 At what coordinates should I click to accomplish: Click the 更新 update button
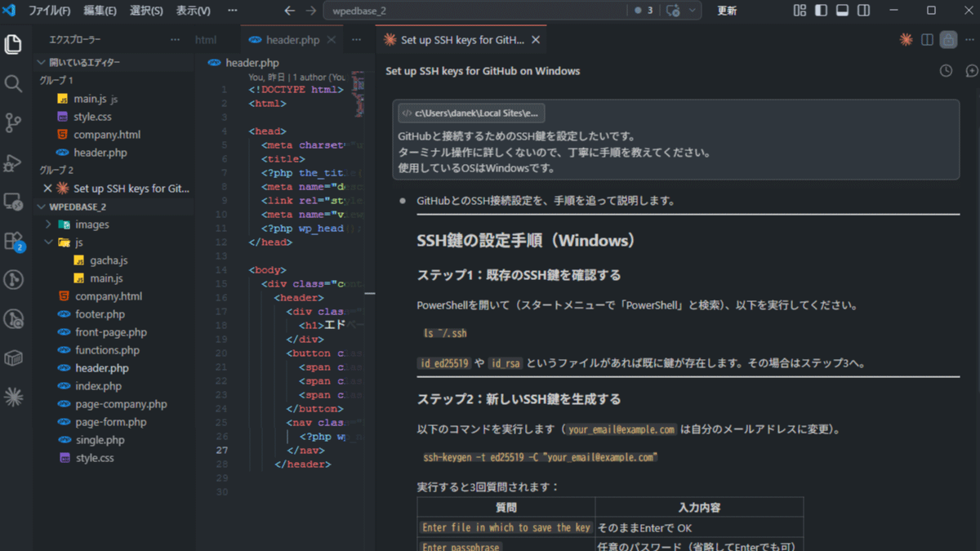click(727, 11)
